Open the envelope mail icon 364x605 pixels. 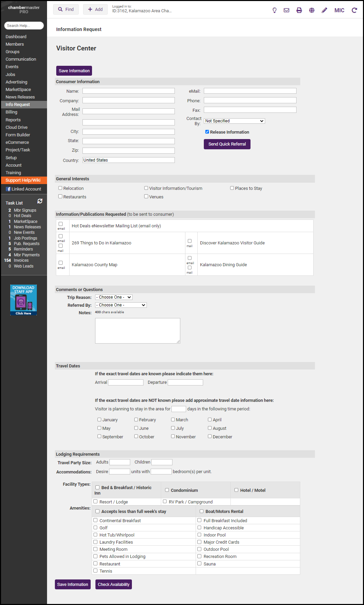286,10
